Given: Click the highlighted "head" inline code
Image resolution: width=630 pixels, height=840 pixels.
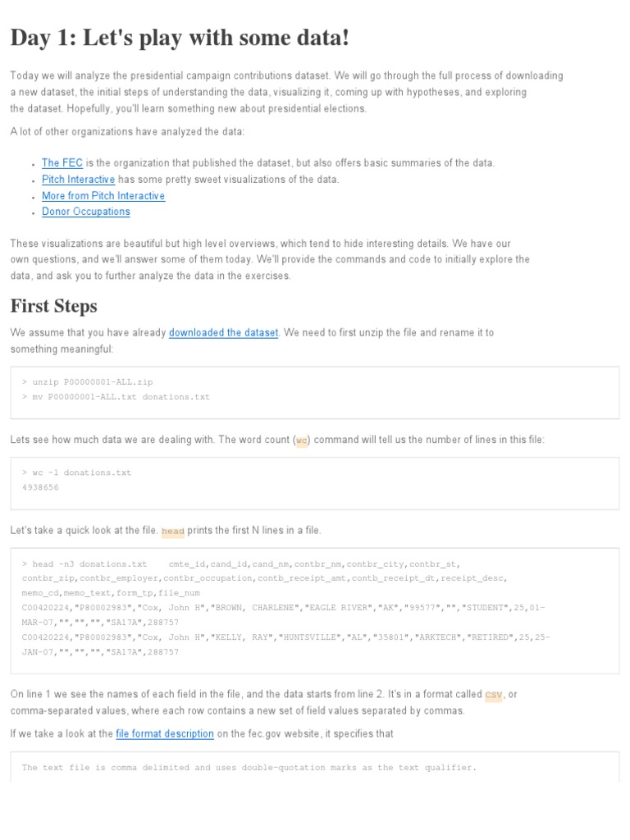Looking at the screenshot, I should (173, 532).
